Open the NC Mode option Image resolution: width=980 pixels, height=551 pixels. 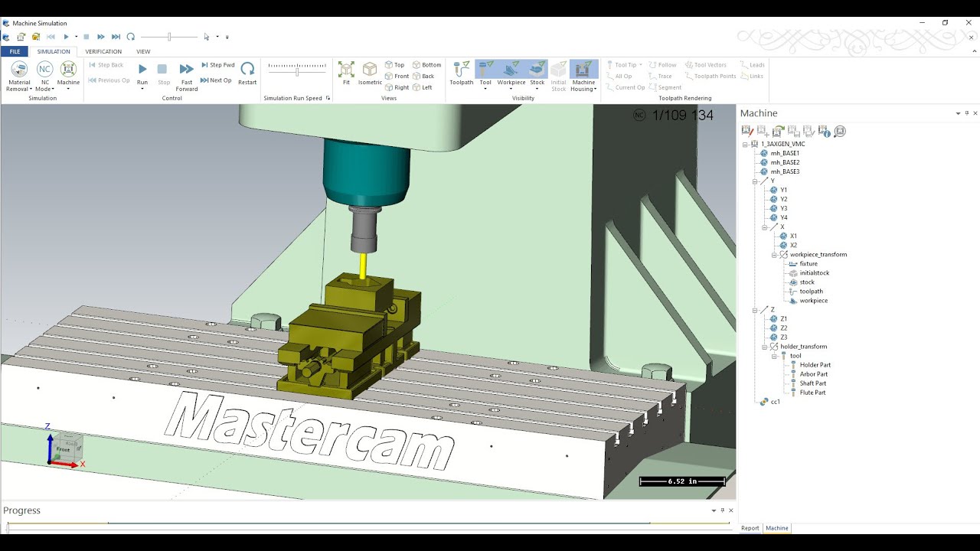point(45,76)
